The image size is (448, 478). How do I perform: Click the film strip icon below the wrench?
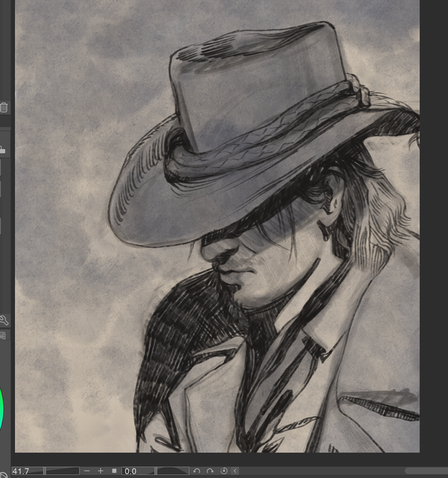(x=3, y=336)
